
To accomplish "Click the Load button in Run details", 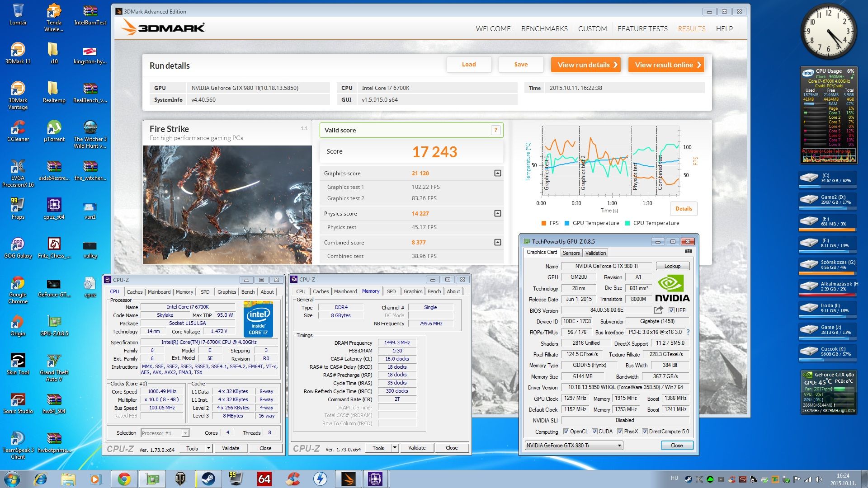I will pyautogui.click(x=469, y=65).
